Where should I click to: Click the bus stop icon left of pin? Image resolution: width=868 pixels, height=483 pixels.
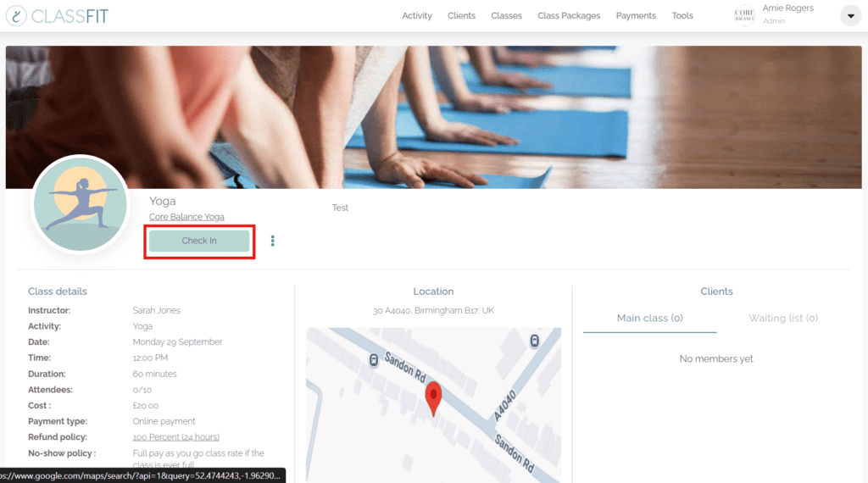pos(374,360)
